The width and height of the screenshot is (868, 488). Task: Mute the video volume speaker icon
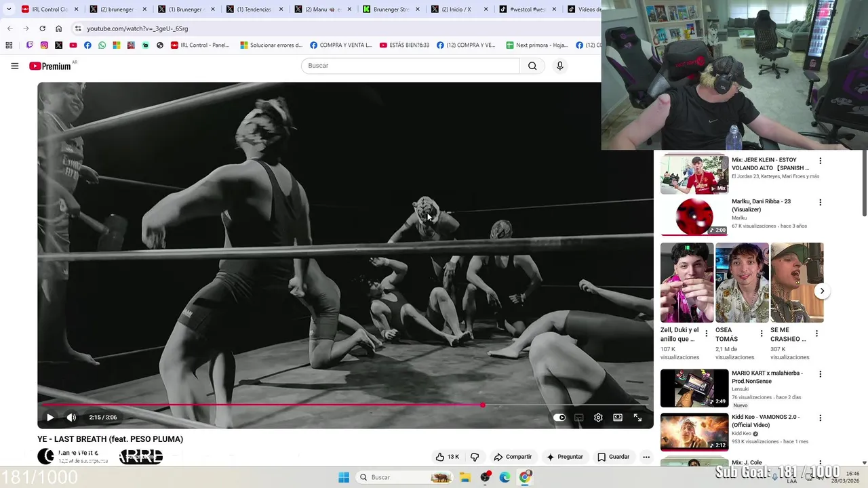[71, 418]
